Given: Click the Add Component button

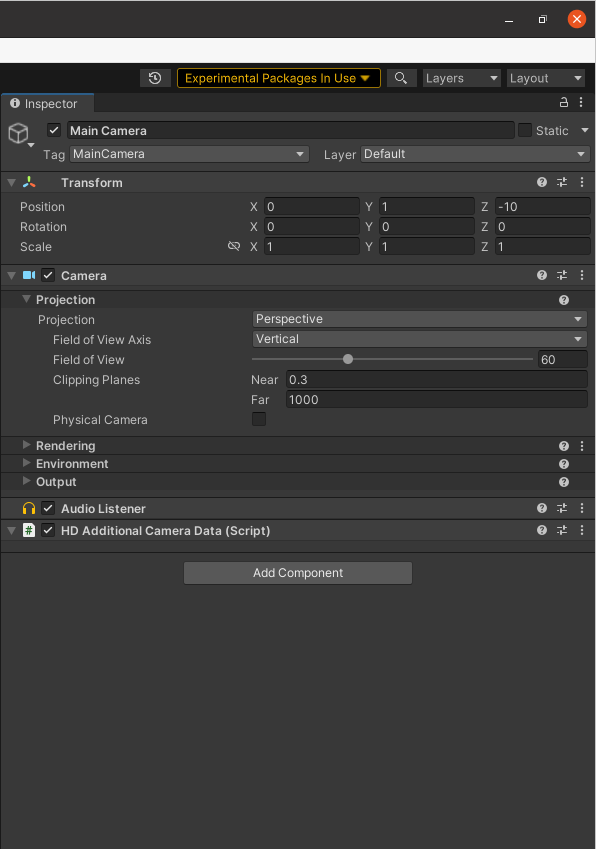Looking at the screenshot, I should pyautogui.click(x=298, y=573).
